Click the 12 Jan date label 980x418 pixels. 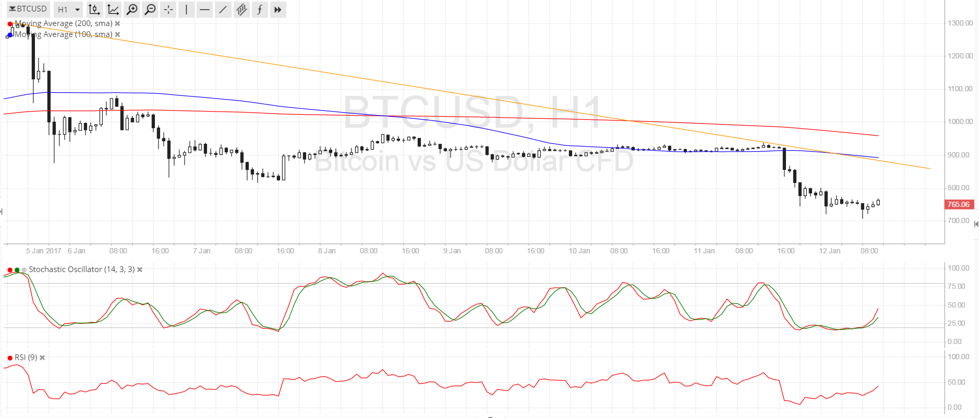click(829, 251)
